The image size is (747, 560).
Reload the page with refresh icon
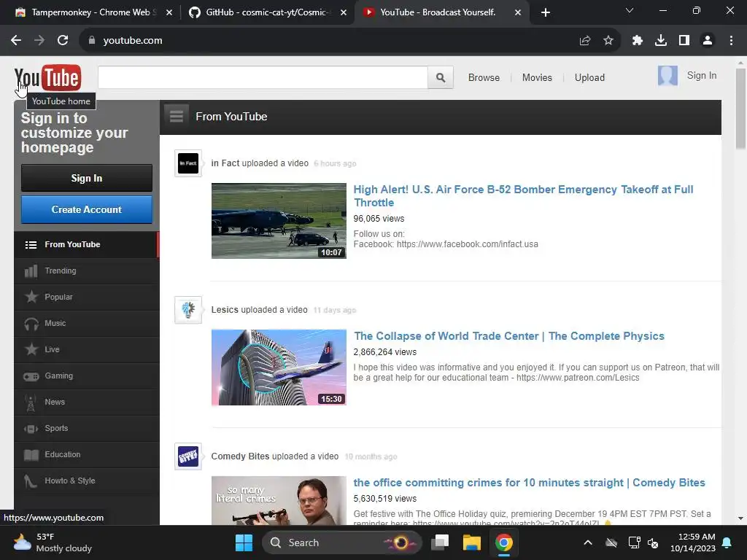[x=63, y=41]
